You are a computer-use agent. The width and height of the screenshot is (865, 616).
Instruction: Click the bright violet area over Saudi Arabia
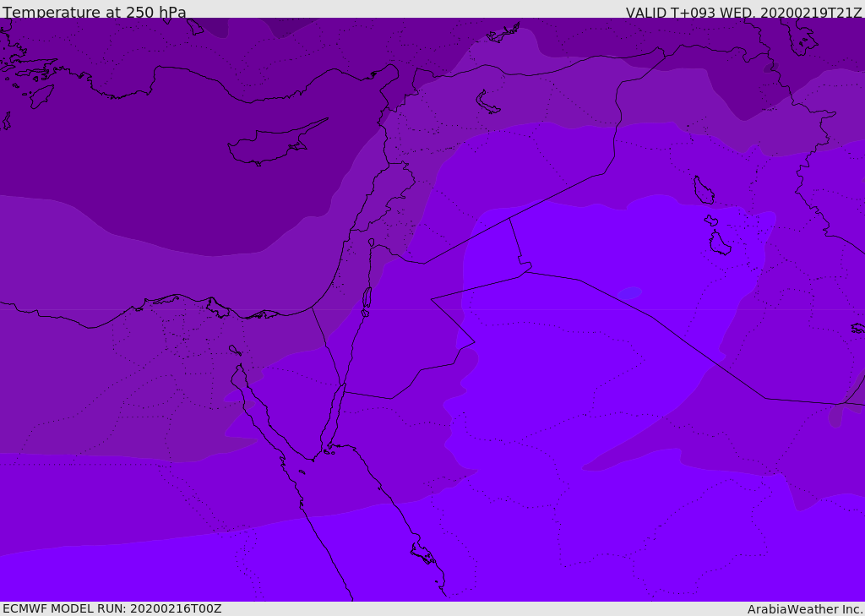coord(552,397)
